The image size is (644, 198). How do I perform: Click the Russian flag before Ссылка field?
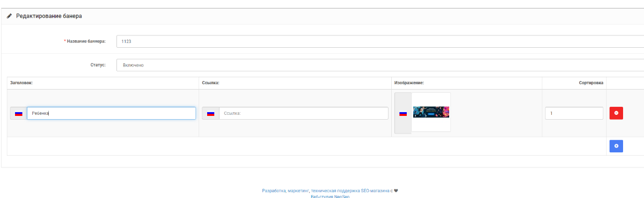[x=210, y=113]
